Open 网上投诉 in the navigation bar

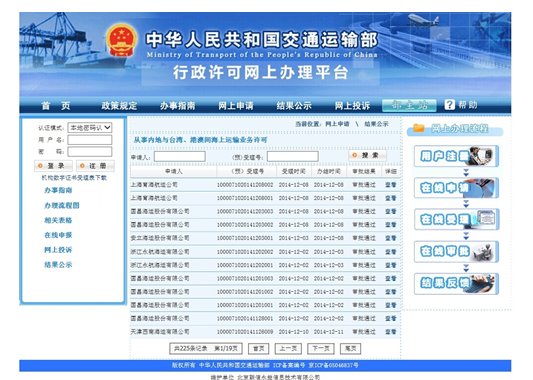click(x=353, y=106)
